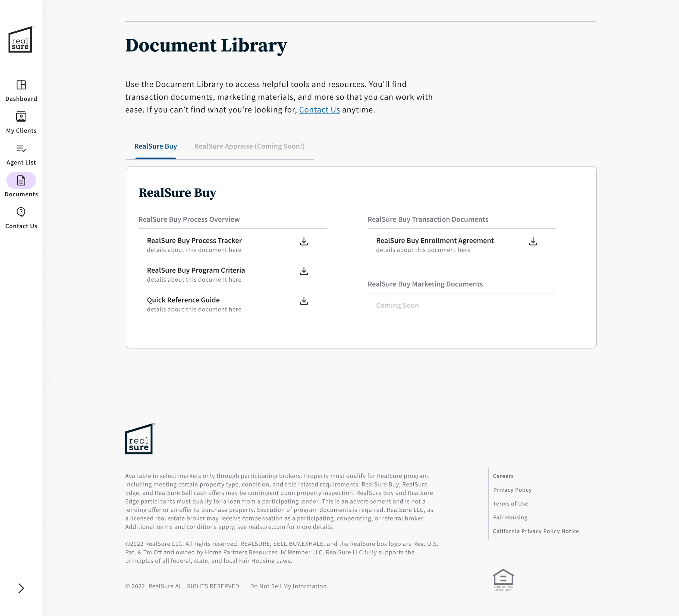Click the Contact Us help icon
The height and width of the screenshot is (616, 679).
21,212
